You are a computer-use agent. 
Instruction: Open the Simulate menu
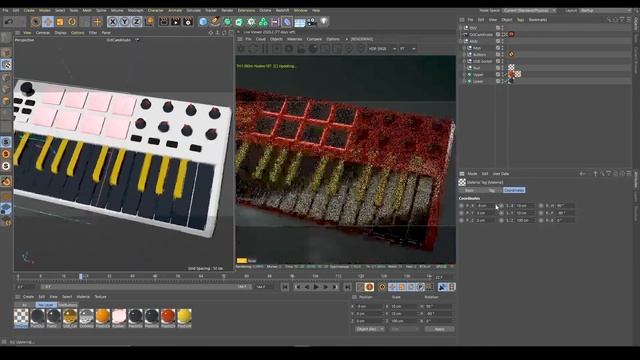tap(193, 11)
